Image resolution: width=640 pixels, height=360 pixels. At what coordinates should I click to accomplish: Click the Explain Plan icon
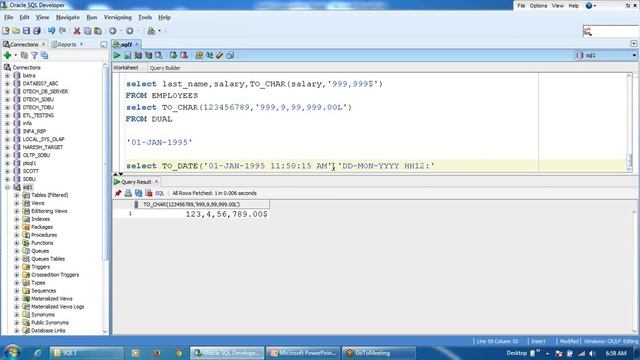(x=138, y=56)
